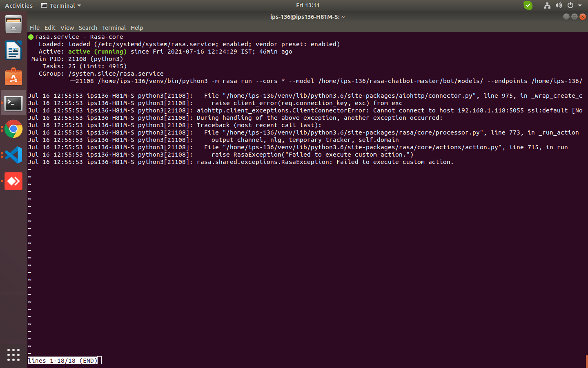The image size is (588, 368).
Task: Click the green service status dot
Action: pyautogui.click(x=31, y=37)
